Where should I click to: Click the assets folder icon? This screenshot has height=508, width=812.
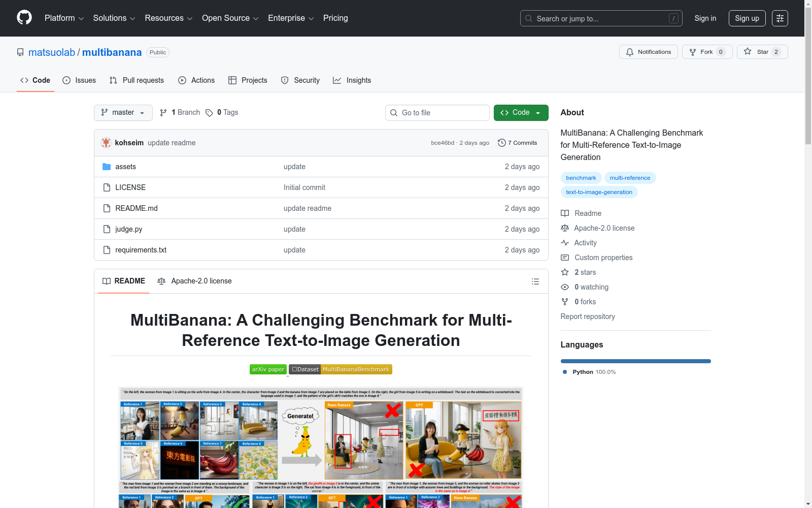coord(107,167)
